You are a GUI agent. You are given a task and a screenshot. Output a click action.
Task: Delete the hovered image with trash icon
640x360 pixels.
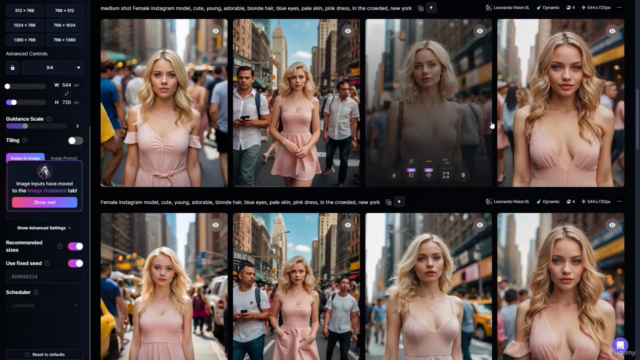(x=463, y=175)
